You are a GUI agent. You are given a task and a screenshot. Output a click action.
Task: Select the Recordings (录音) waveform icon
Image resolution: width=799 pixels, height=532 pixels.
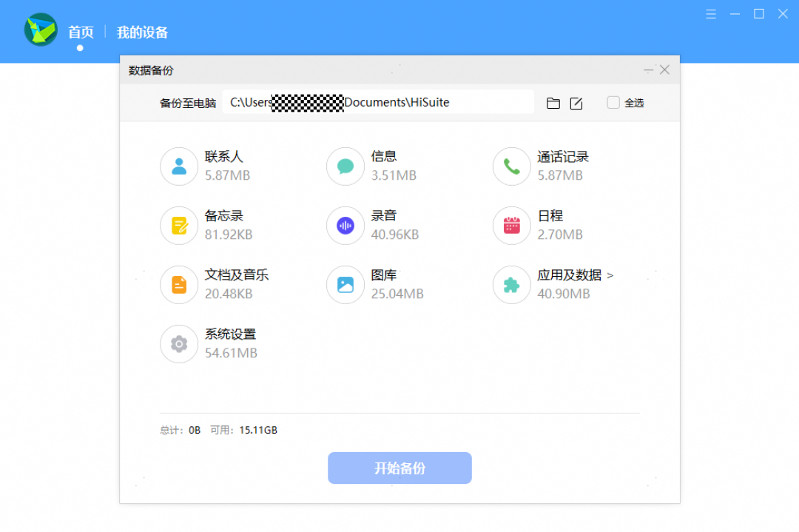[345, 226]
